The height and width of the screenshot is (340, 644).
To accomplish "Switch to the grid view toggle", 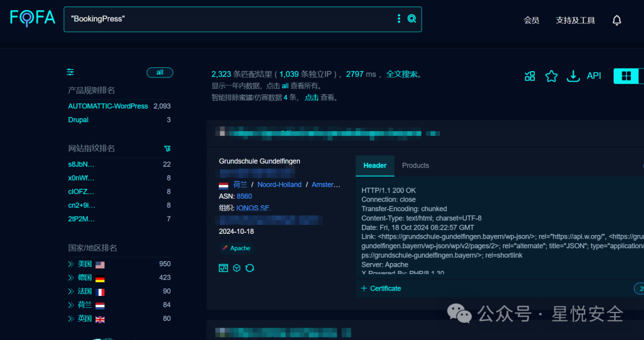I will [626, 76].
